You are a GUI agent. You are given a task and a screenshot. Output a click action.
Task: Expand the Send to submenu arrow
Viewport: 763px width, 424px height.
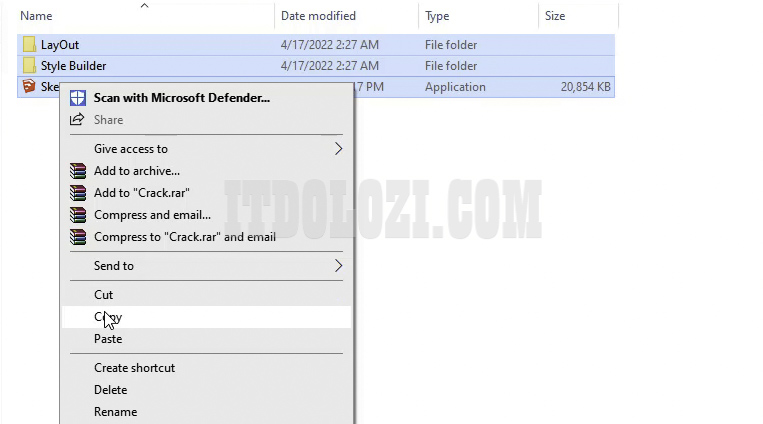(338, 266)
